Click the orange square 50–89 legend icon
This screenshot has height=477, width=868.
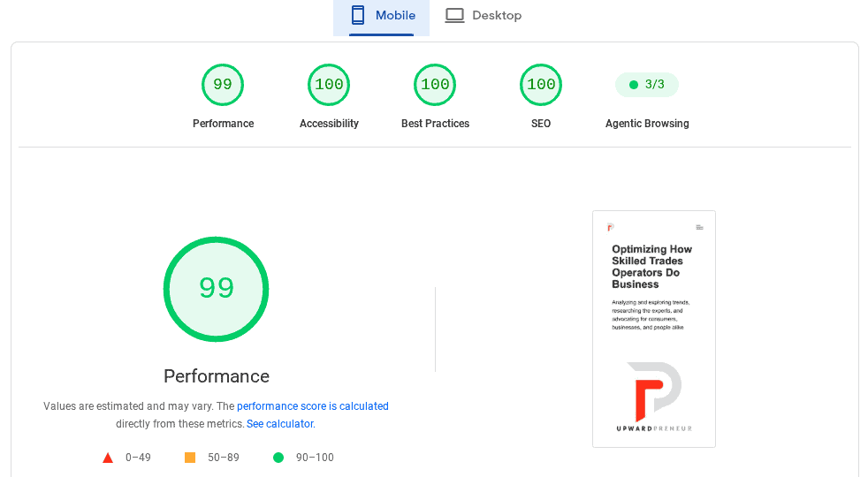pyautogui.click(x=190, y=458)
